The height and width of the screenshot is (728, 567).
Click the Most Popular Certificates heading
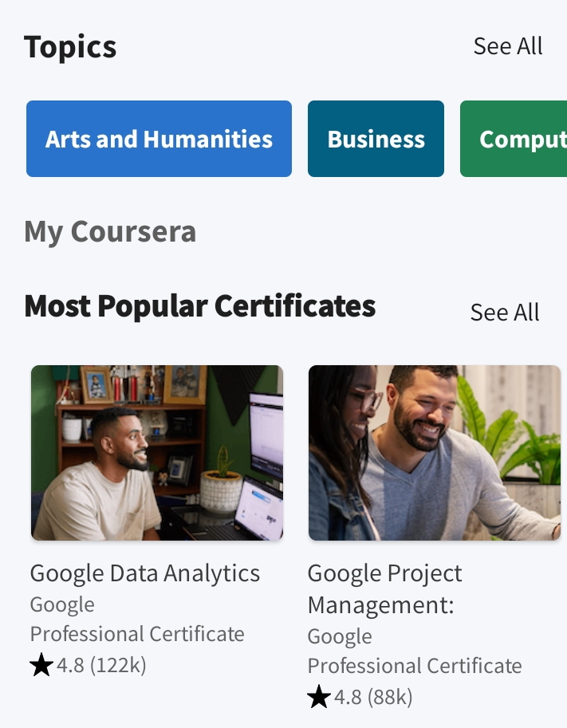200,306
